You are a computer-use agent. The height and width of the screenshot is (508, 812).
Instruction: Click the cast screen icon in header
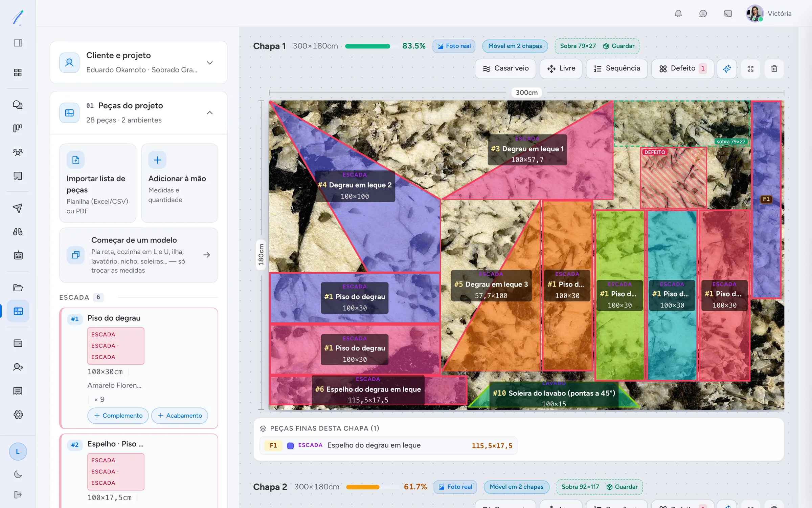click(x=728, y=14)
